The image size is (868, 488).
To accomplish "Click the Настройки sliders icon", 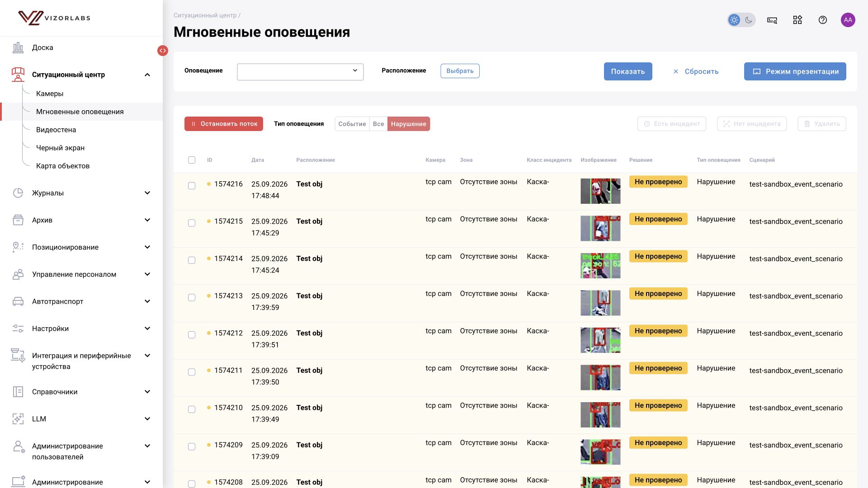I will pyautogui.click(x=18, y=328).
